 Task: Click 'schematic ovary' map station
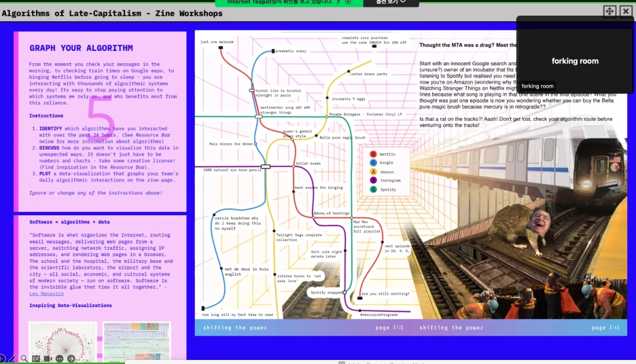(291, 51)
